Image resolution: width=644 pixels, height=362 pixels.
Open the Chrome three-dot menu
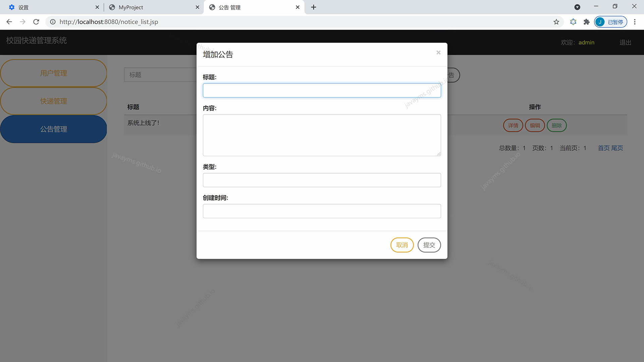635,21
